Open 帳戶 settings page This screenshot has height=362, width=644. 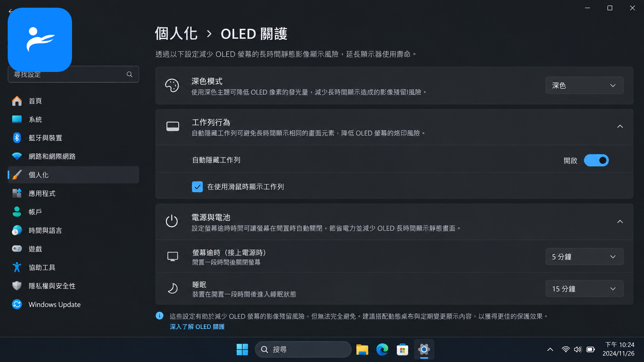pos(73,212)
